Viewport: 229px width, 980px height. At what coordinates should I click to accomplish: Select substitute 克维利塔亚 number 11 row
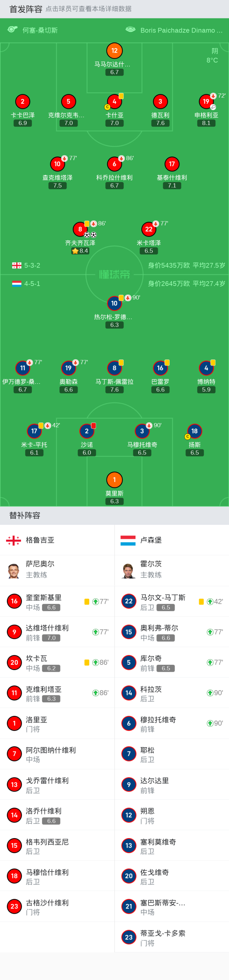click(57, 693)
